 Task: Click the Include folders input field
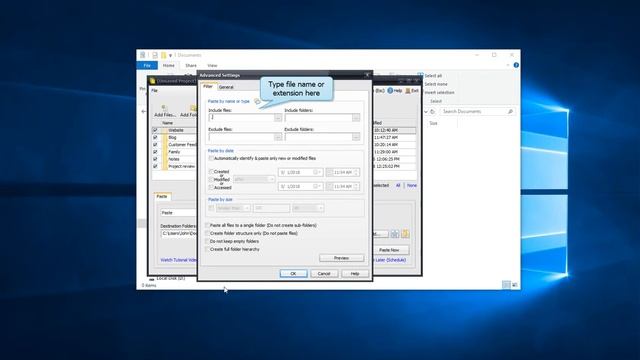[x=318, y=118]
